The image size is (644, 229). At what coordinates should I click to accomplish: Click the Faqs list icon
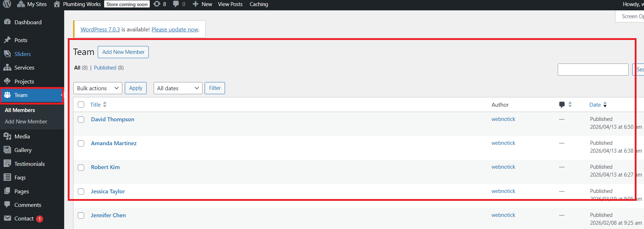(x=7, y=177)
